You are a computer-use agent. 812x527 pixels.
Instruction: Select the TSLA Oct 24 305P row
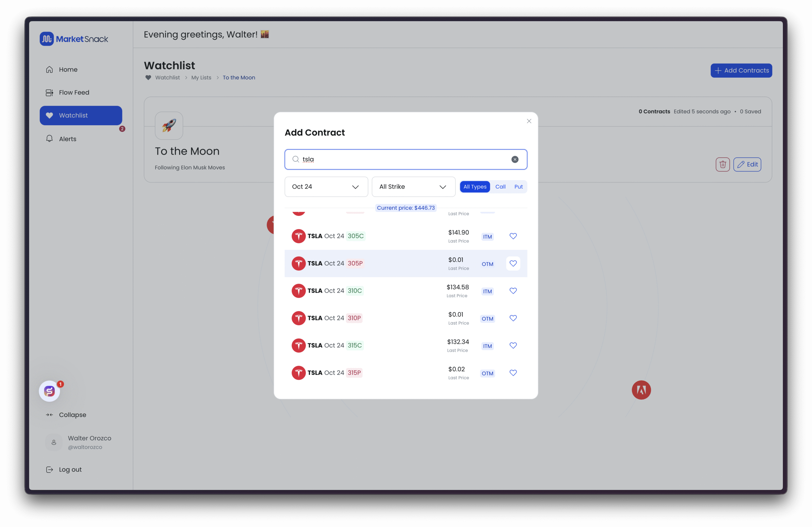(375, 263)
